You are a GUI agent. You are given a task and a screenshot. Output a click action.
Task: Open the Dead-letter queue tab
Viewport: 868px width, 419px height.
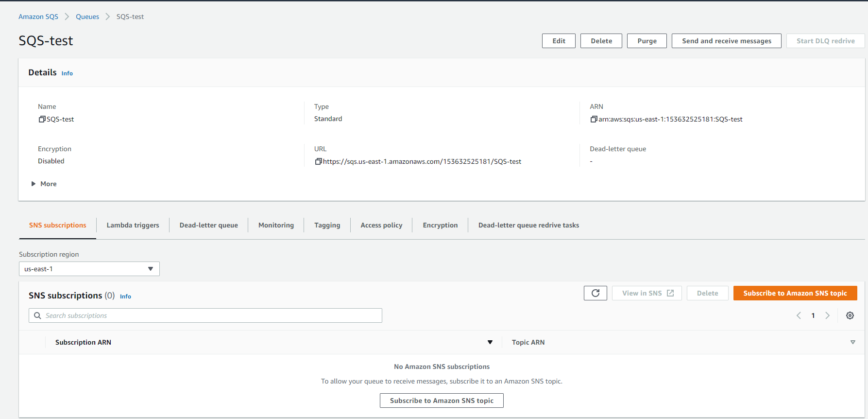tap(209, 225)
